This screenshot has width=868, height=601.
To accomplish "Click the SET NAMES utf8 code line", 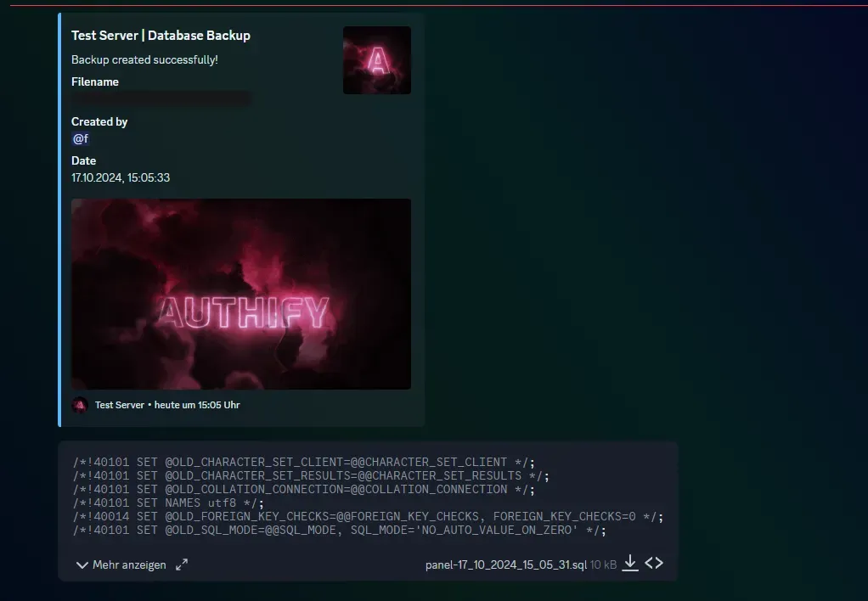I will pos(168,503).
